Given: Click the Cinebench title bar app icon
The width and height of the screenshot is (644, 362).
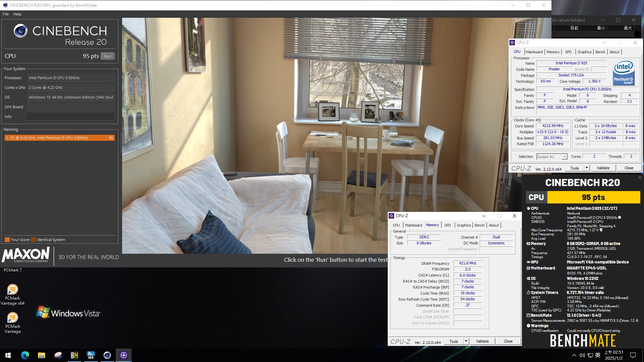Looking at the screenshot, I should [x=5, y=5].
